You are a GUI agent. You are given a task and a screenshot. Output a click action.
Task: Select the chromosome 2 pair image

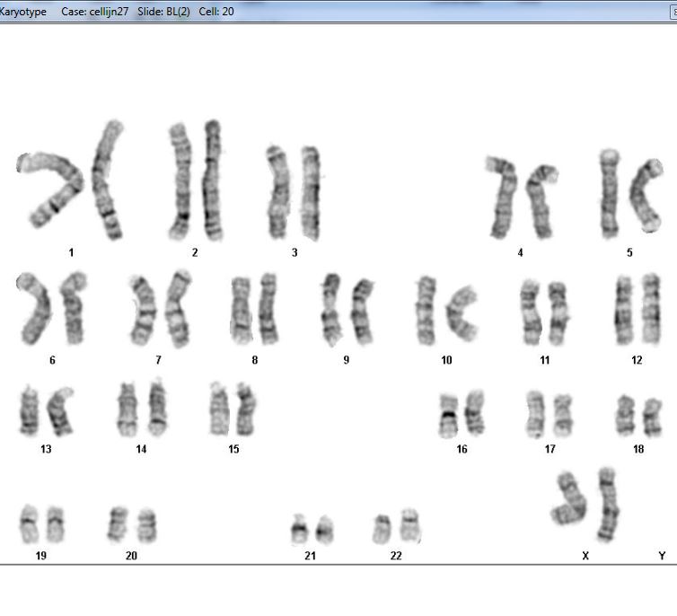point(196,180)
